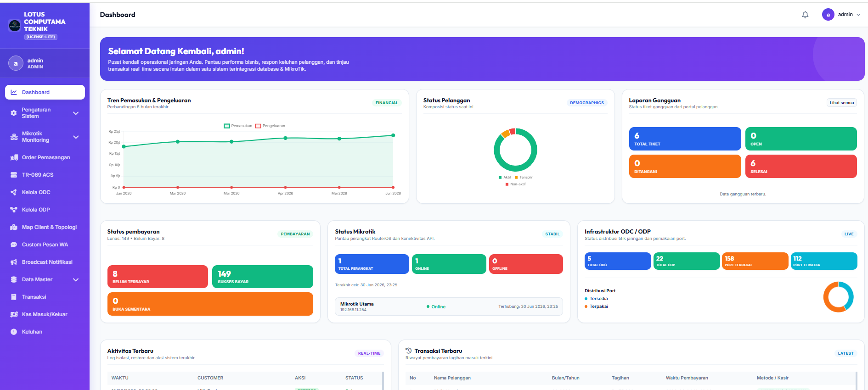Open the notification bell
Image resolution: width=868 pixels, height=390 pixels.
[x=805, y=15]
